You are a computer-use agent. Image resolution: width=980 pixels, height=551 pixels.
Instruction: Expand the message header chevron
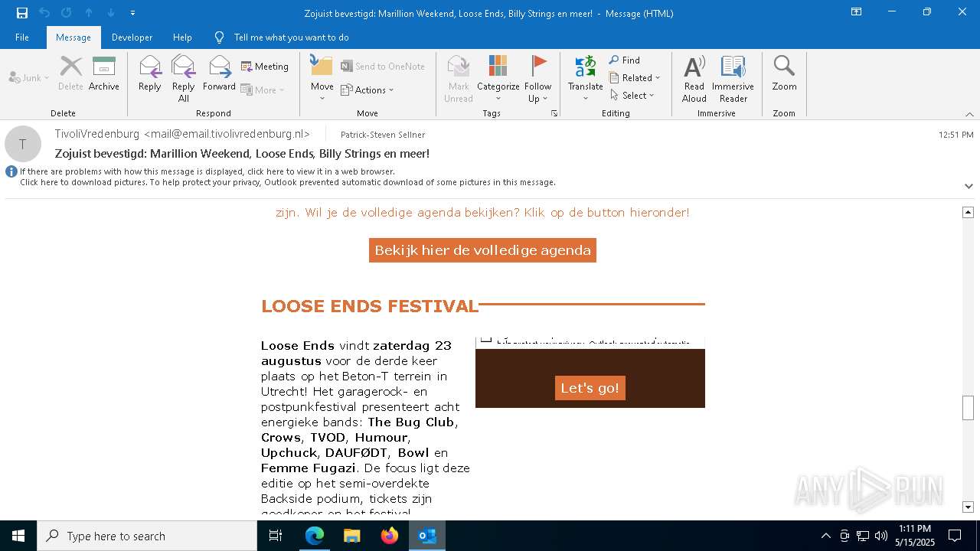click(969, 186)
